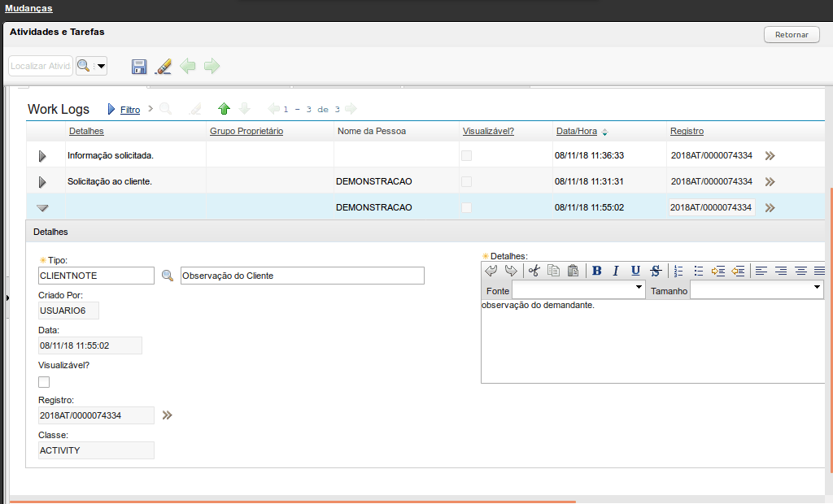This screenshot has height=504, width=833.
Task: Toggle Strikethrough formatting
Action: [656, 271]
